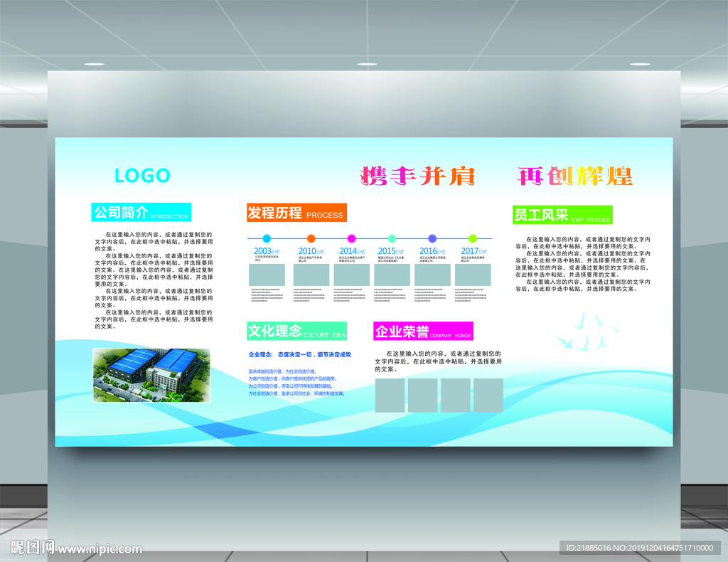
Task: Click the 2015 teal timeline dot
Action: coord(392,238)
